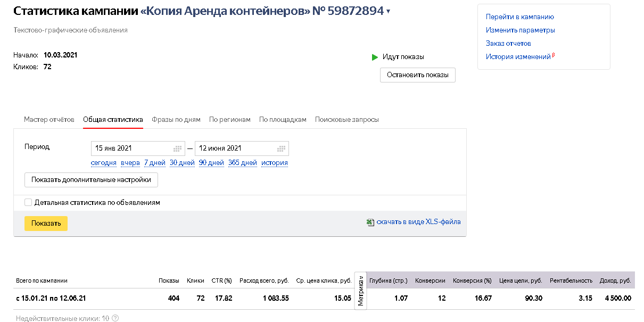The image size is (644, 322).
Task: Click the CTR (%) column header
Action: pos(222,281)
